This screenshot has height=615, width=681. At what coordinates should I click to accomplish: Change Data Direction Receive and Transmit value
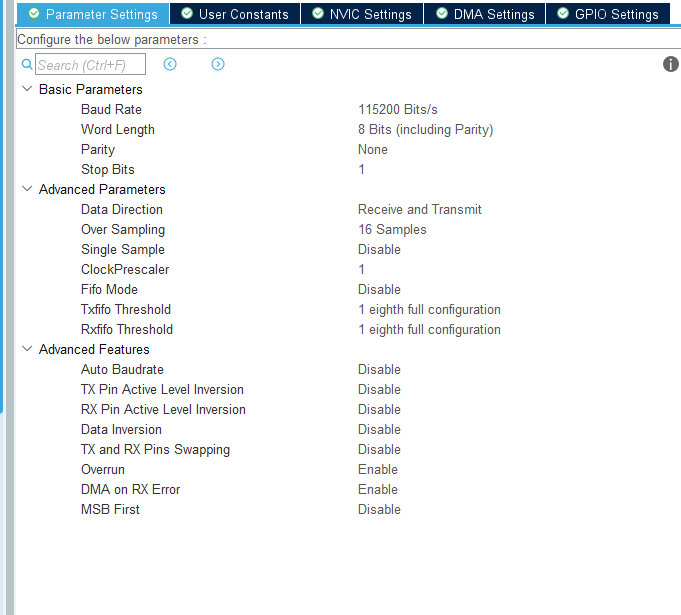click(420, 209)
